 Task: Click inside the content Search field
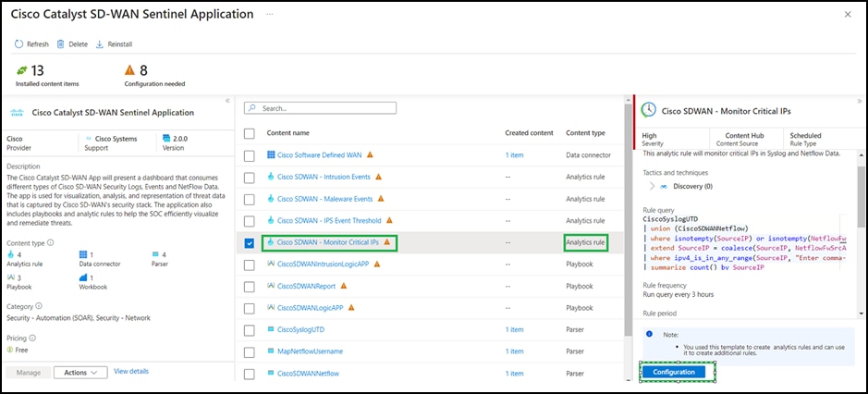[x=321, y=108]
